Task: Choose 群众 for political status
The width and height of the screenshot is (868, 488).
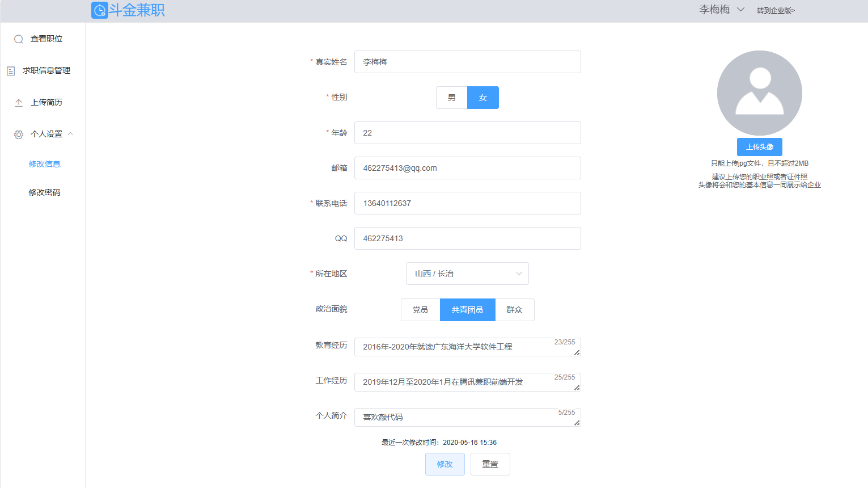Action: [x=515, y=310]
